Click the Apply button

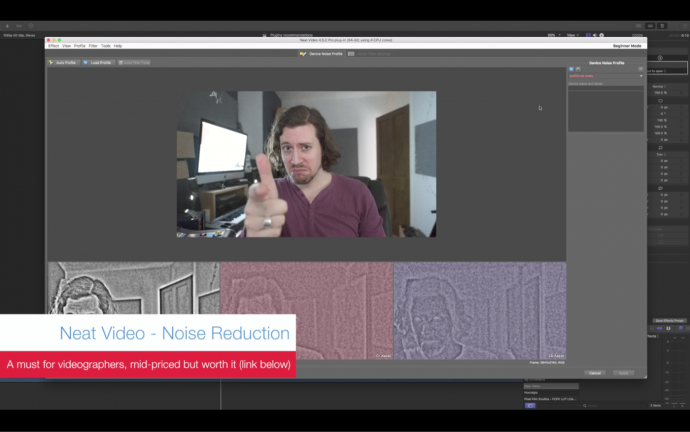(x=624, y=373)
